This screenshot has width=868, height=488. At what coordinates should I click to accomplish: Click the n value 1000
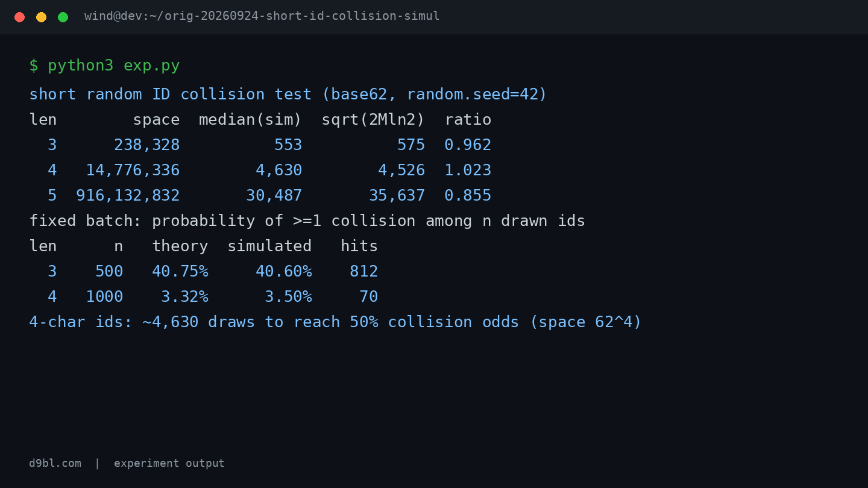click(x=104, y=297)
